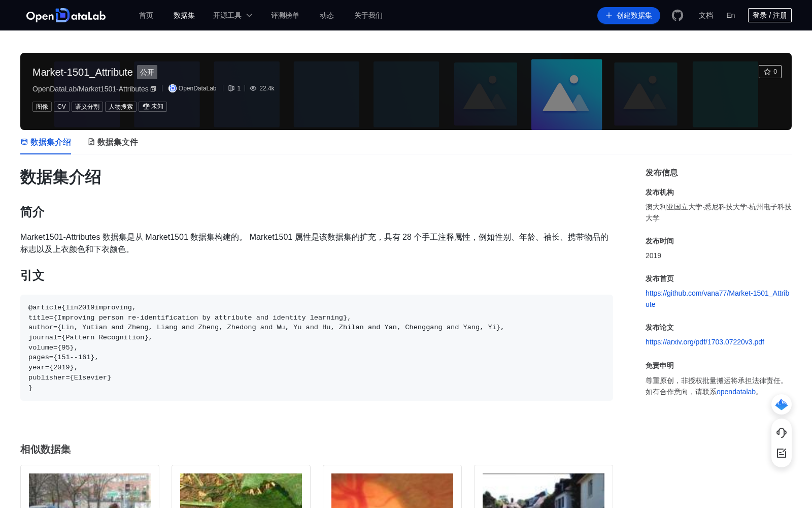Screen dimensions: 812x508
Task: Open the blue bird floating assistant icon
Action: [782, 404]
